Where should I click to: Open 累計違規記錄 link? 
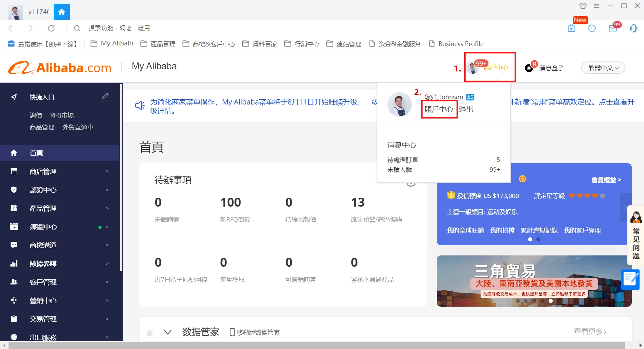tap(539, 231)
